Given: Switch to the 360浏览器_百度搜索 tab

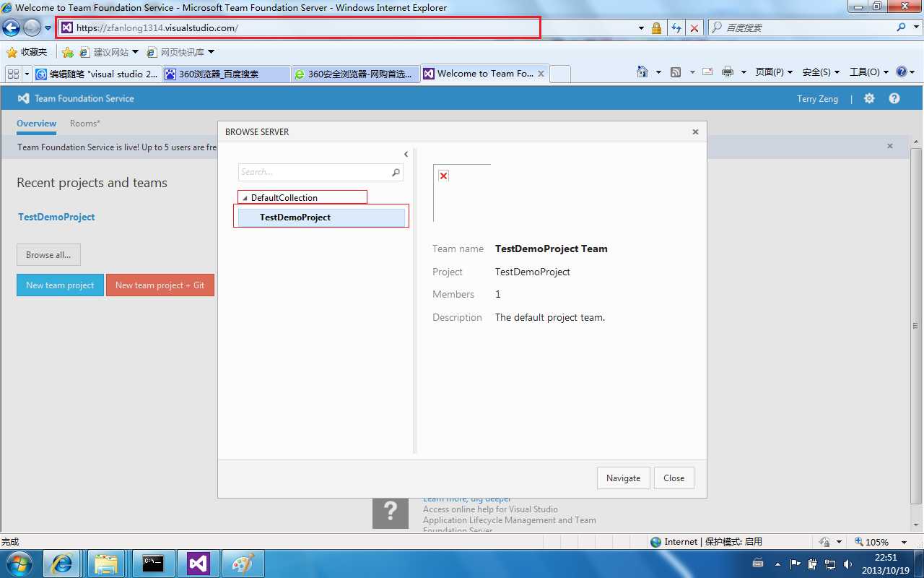Looking at the screenshot, I should (226, 74).
